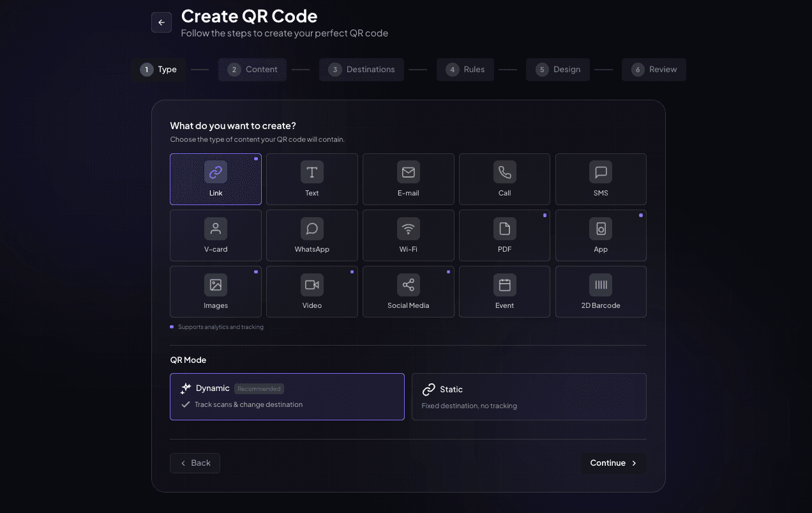Jump to the Review step

tap(654, 69)
